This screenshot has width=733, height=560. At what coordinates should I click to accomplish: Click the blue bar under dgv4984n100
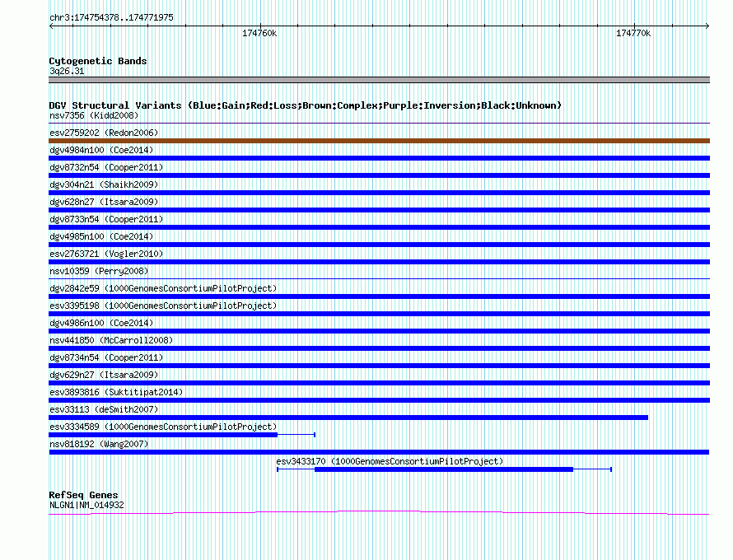pos(379,158)
